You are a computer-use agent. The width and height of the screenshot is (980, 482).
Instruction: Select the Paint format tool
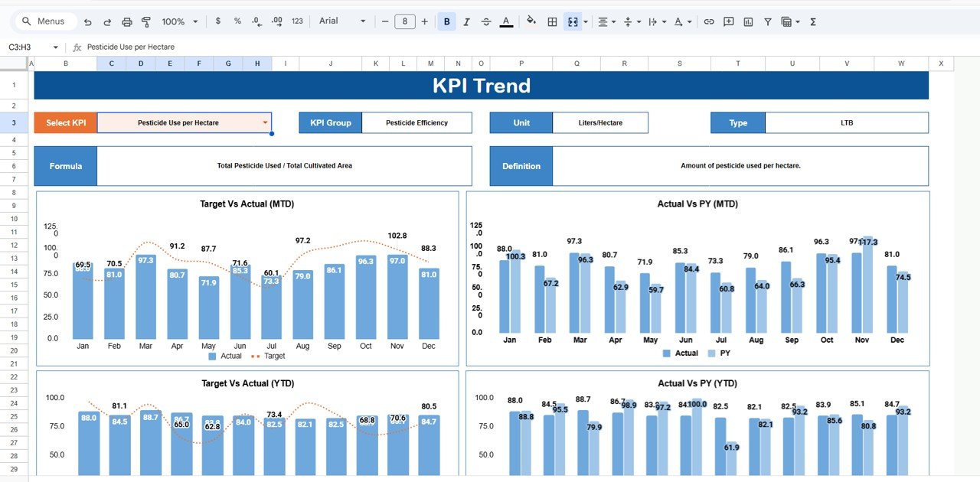coord(146,21)
